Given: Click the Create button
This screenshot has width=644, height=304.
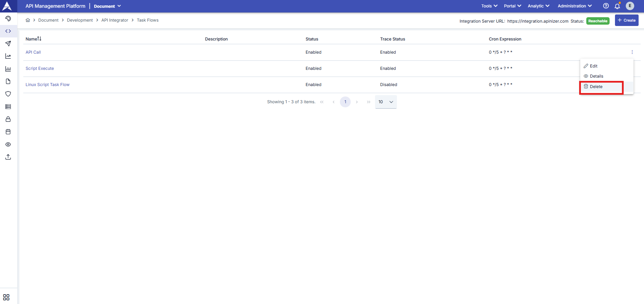Looking at the screenshot, I should tap(626, 20).
